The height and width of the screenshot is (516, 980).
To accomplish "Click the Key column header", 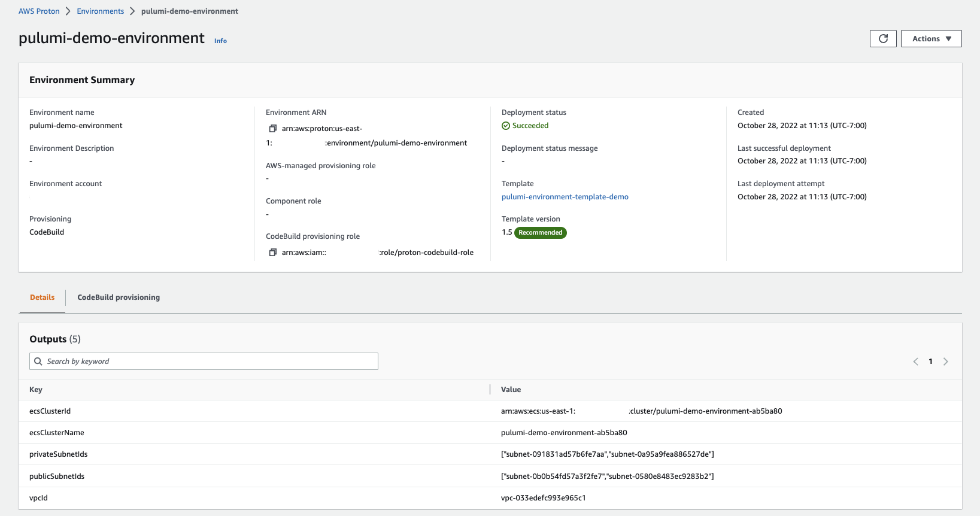I will 36,390.
